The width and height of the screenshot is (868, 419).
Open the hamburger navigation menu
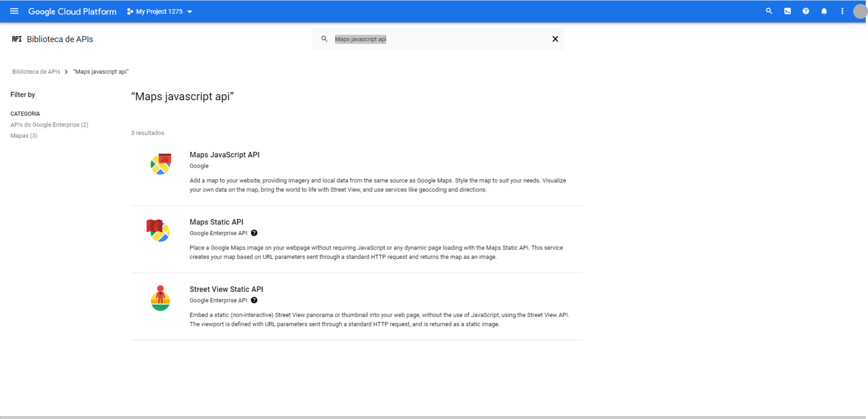pos(14,11)
